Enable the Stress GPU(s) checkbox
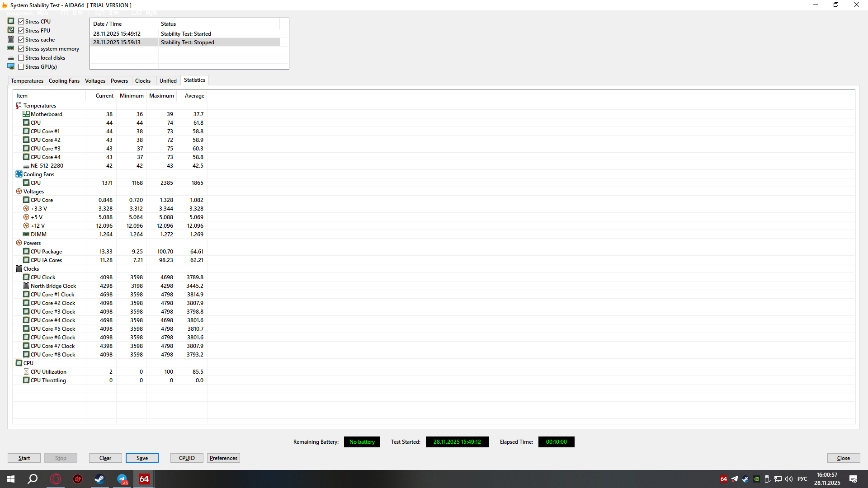868x488 pixels. [x=21, y=66]
